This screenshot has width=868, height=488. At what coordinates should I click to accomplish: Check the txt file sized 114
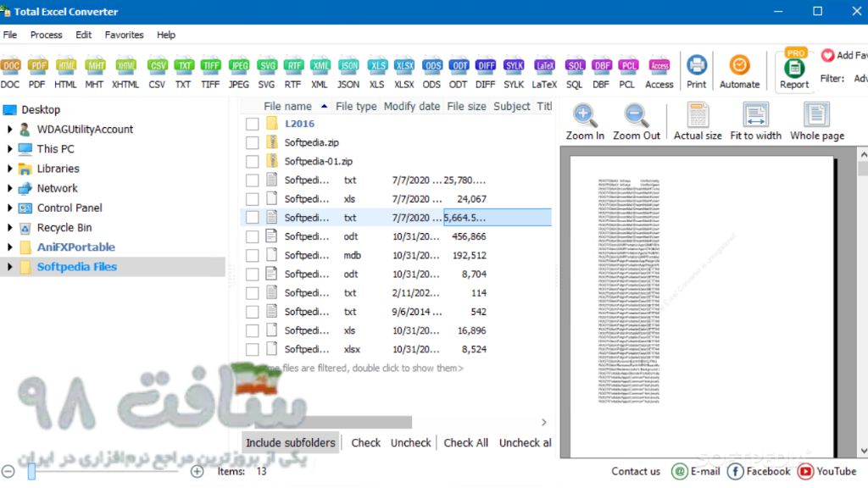[253, 293]
